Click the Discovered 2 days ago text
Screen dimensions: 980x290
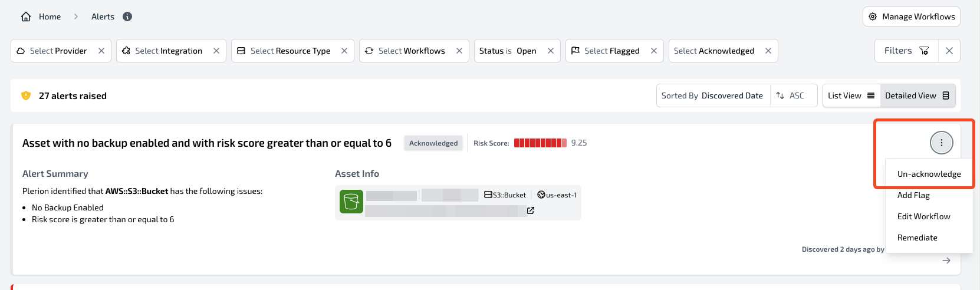point(843,249)
